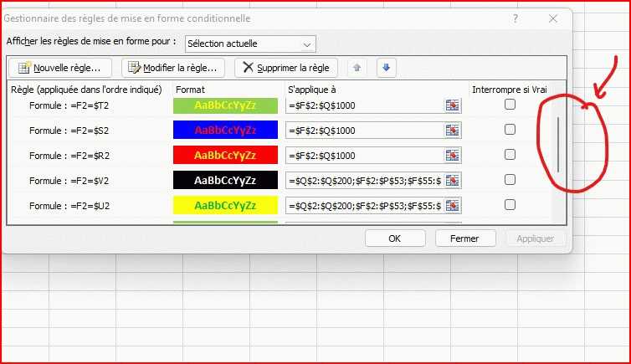This screenshot has height=364, width=631.
Task: Click range selector icon for =F2=$U2 rule
Action: [x=453, y=206]
